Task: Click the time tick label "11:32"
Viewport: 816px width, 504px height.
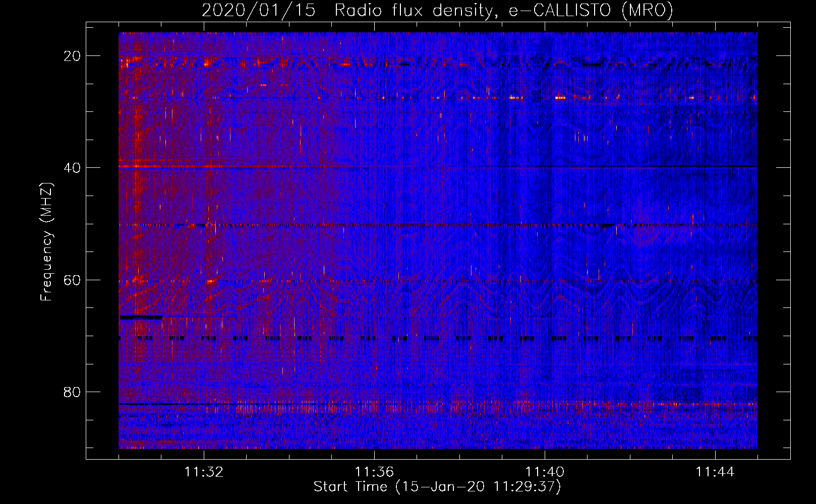Action: [x=204, y=472]
